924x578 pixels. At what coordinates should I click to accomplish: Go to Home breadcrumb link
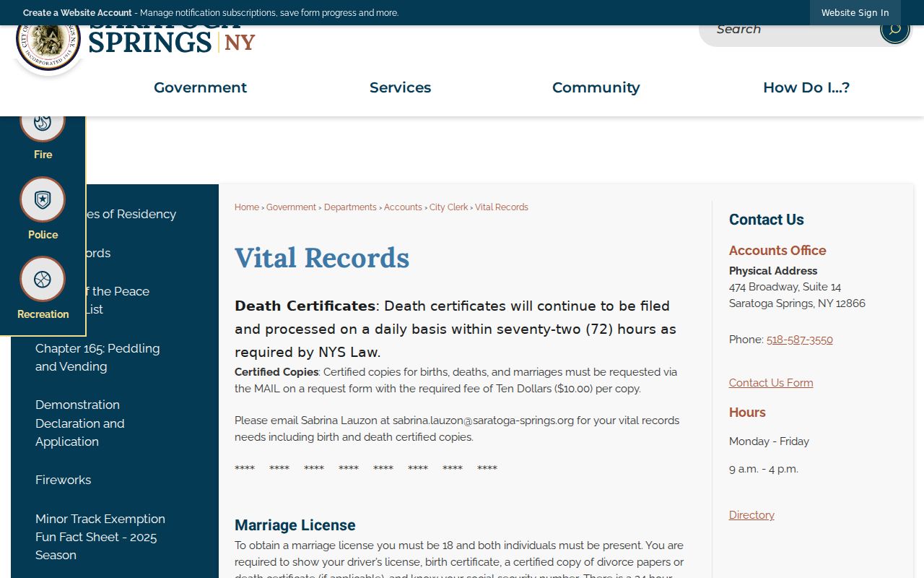pos(247,207)
